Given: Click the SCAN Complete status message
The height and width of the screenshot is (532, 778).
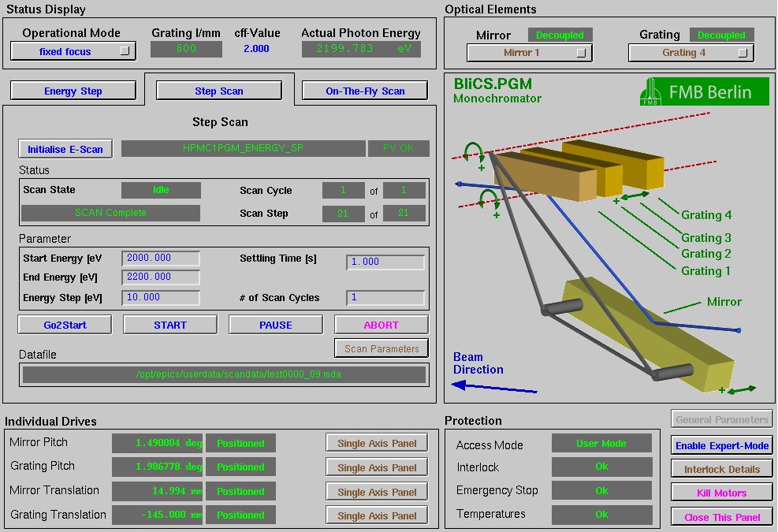Looking at the screenshot, I should tap(110, 212).
